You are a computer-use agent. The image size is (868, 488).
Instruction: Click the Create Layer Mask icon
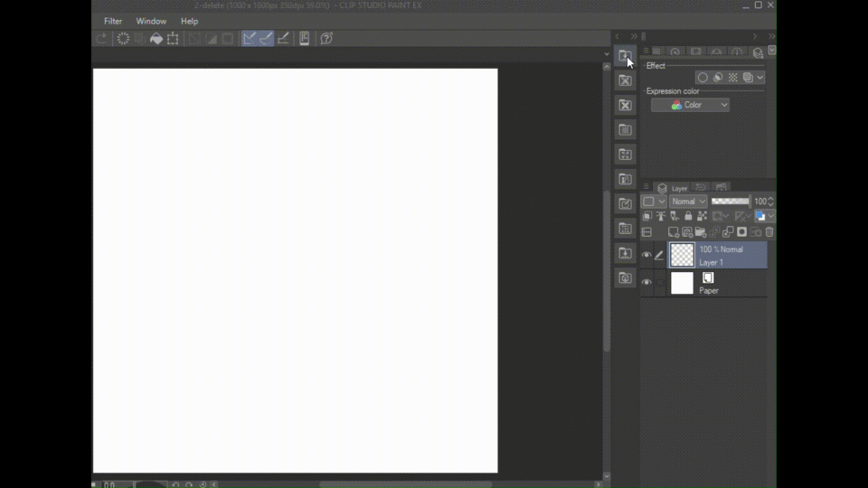click(741, 232)
